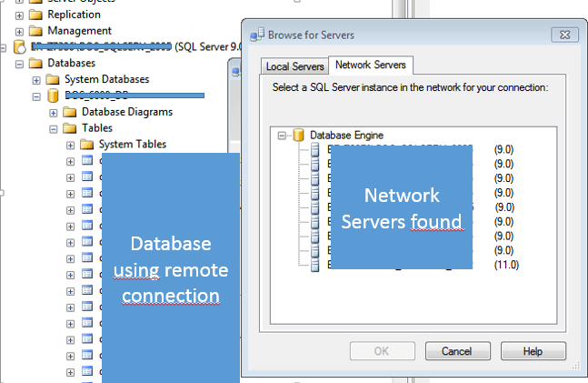Click the Database Engine cylinder icon
The height and width of the screenshot is (383, 588).
298,135
